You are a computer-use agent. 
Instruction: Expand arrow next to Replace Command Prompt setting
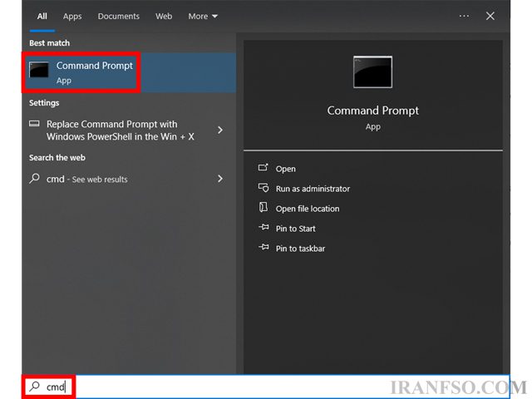[x=220, y=130]
